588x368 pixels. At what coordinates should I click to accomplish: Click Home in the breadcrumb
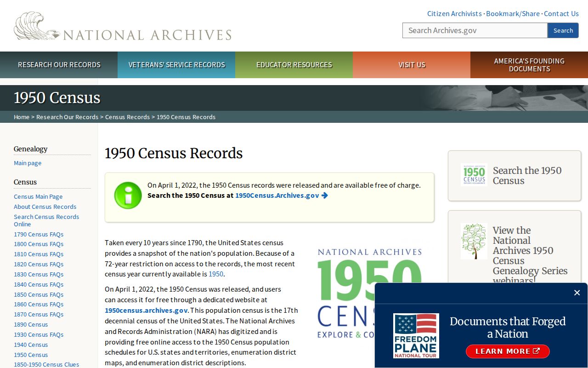(22, 117)
